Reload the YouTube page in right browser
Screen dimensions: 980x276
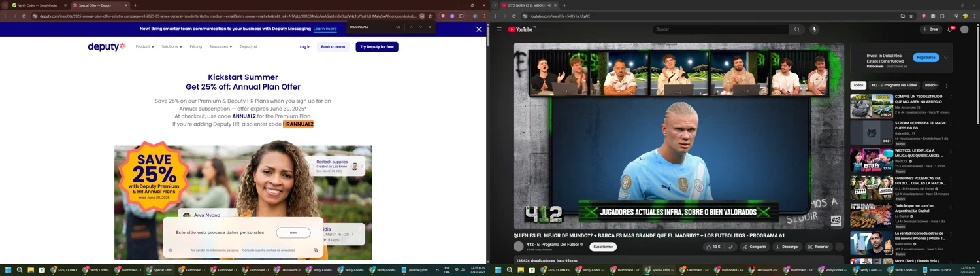514,16
